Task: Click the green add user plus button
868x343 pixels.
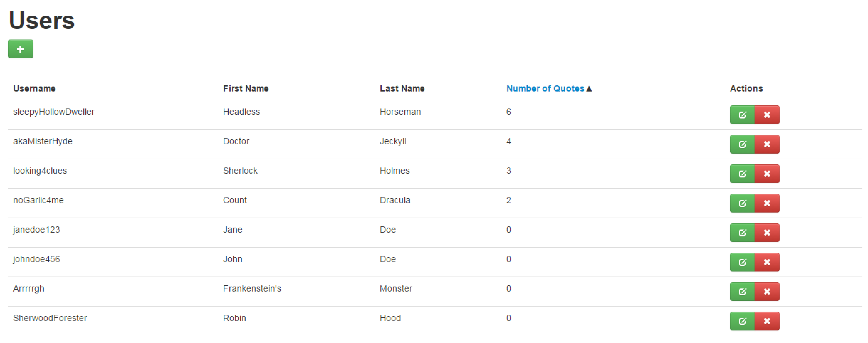Action: tap(21, 49)
